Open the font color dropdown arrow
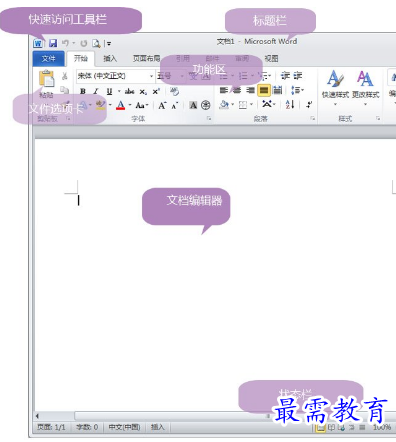 130,106
